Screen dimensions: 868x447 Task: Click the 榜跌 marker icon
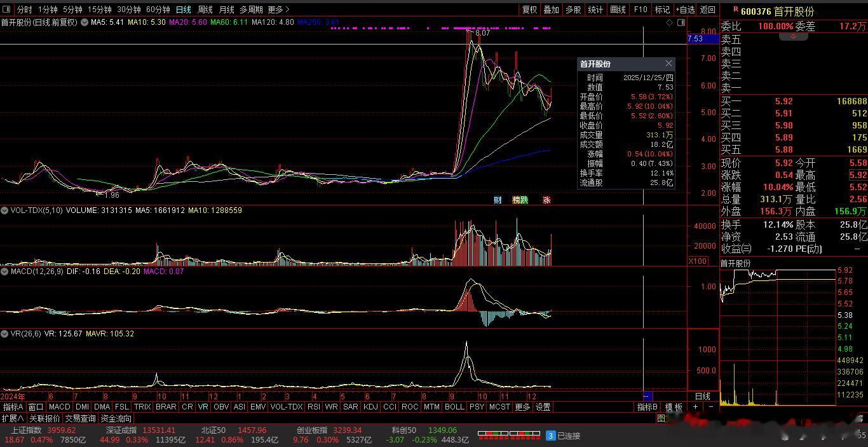click(x=520, y=200)
